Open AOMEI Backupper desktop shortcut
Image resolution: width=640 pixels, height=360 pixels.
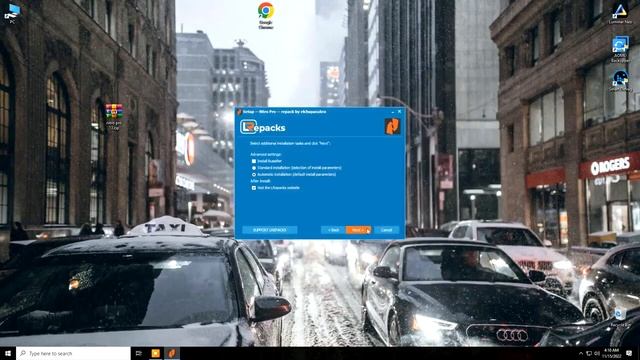point(620,49)
